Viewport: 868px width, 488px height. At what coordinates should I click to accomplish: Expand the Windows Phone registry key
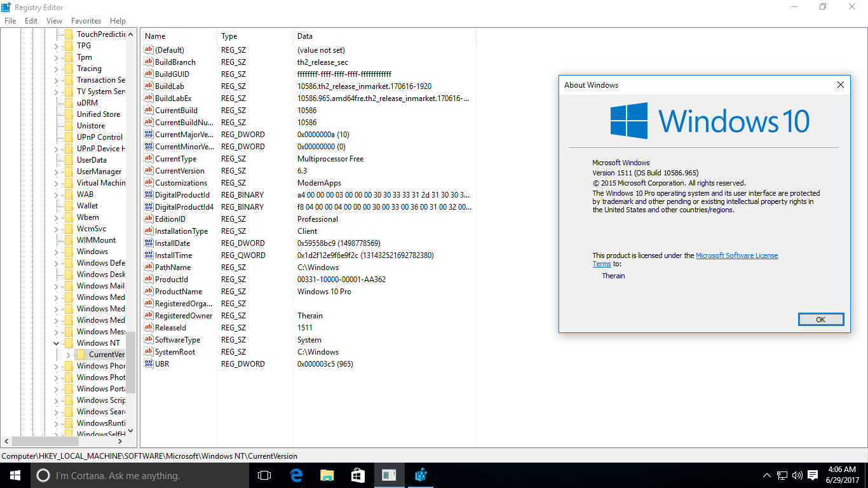tap(56, 366)
